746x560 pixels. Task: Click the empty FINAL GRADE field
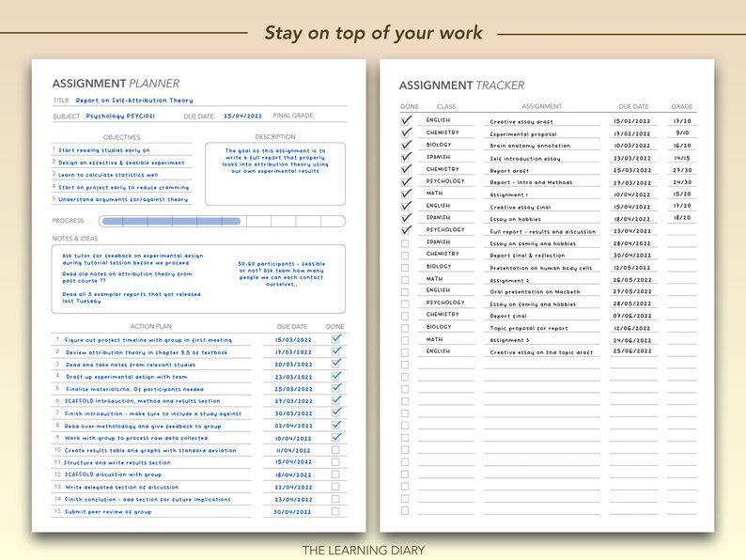[331, 116]
